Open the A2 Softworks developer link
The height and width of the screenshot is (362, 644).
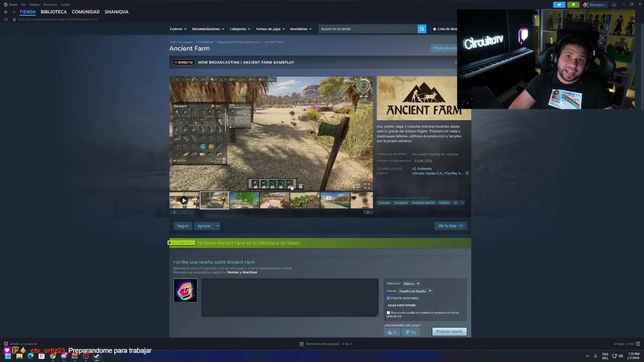[422, 168]
